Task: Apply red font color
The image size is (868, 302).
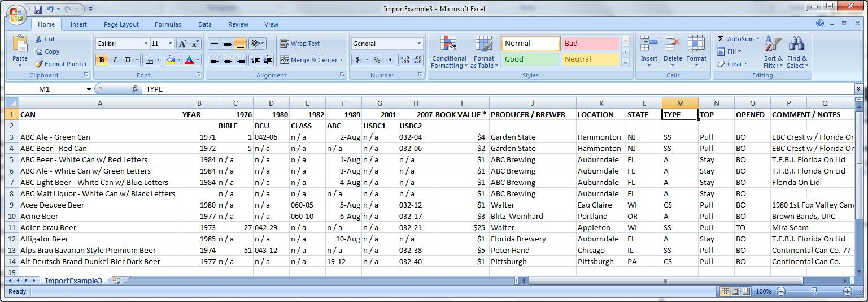Action: click(x=189, y=60)
